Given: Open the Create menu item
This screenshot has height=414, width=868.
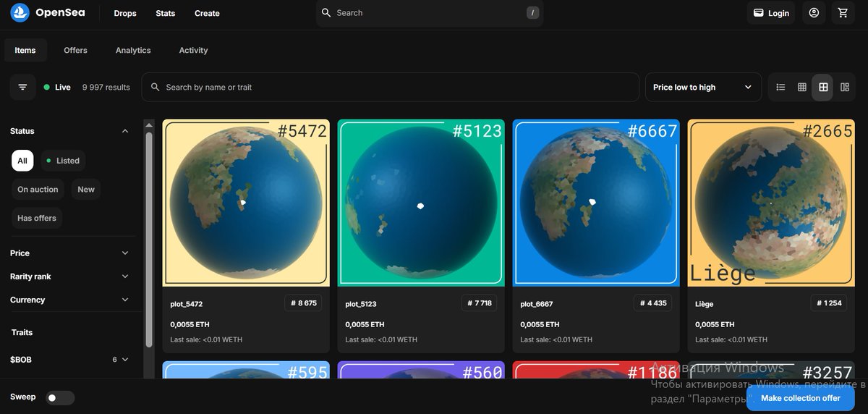Looking at the screenshot, I should 207,13.
